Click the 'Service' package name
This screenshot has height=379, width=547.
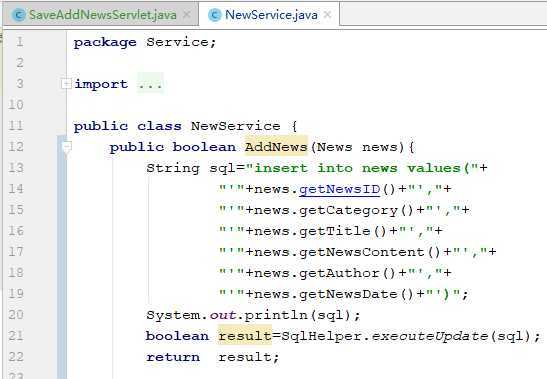pos(177,42)
